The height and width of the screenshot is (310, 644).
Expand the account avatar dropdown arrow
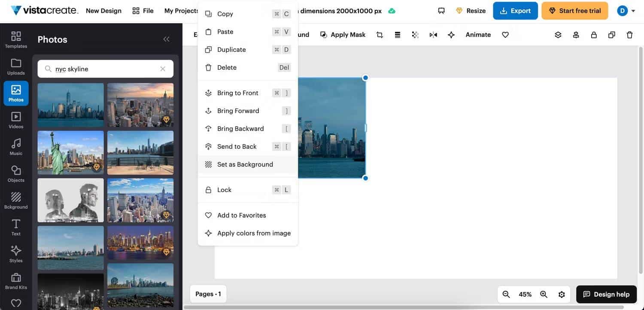point(633,11)
